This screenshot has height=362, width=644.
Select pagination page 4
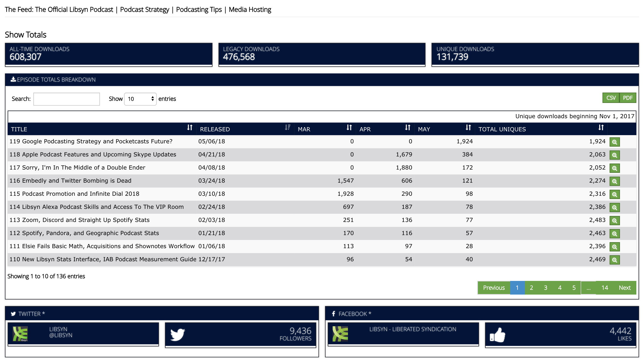click(560, 288)
